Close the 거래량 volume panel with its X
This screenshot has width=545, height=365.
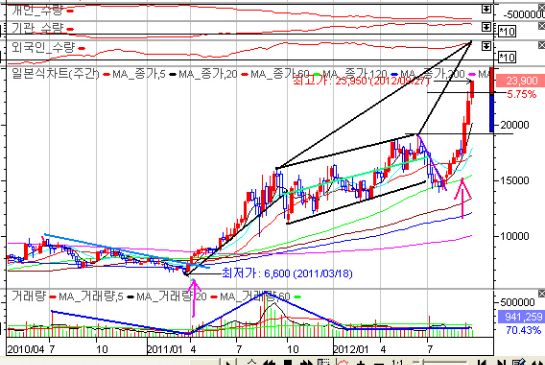[x=542, y=294]
